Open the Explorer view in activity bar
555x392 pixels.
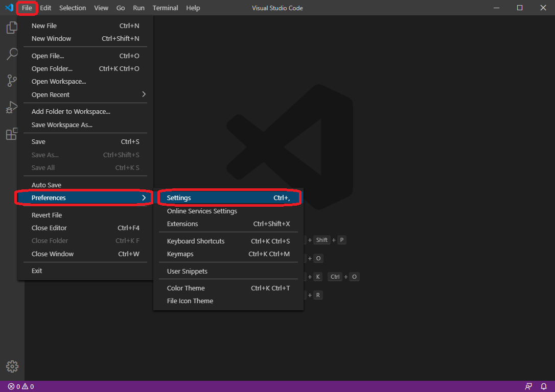click(x=12, y=28)
